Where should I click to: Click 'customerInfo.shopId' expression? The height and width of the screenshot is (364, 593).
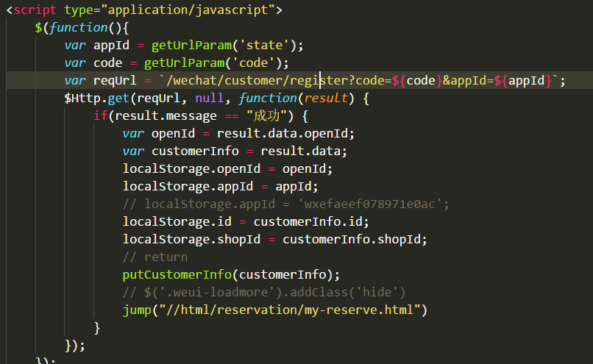pyautogui.click(x=352, y=239)
